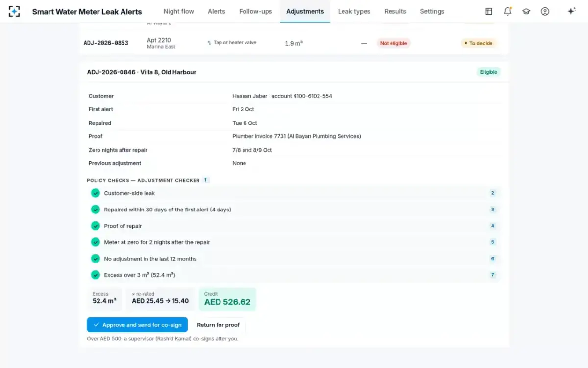588x368 pixels.
Task: Click the Eligible status badge
Action: coord(489,72)
